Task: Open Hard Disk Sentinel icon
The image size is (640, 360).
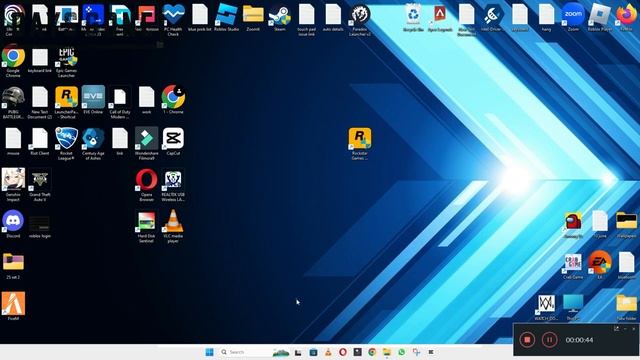Action: click(x=147, y=221)
